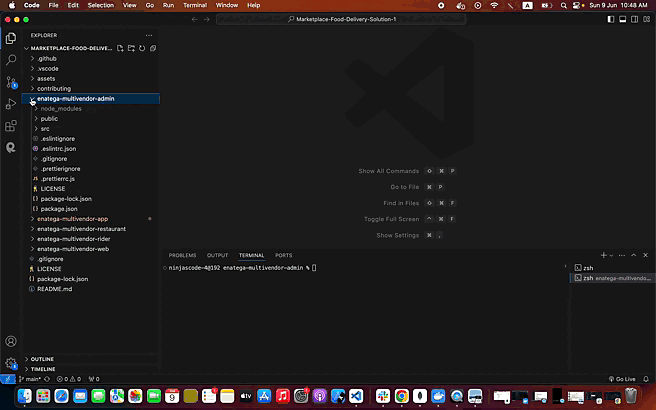Toggle the primary sidebar layout button
This screenshot has height=410, width=656.
tap(611, 18)
